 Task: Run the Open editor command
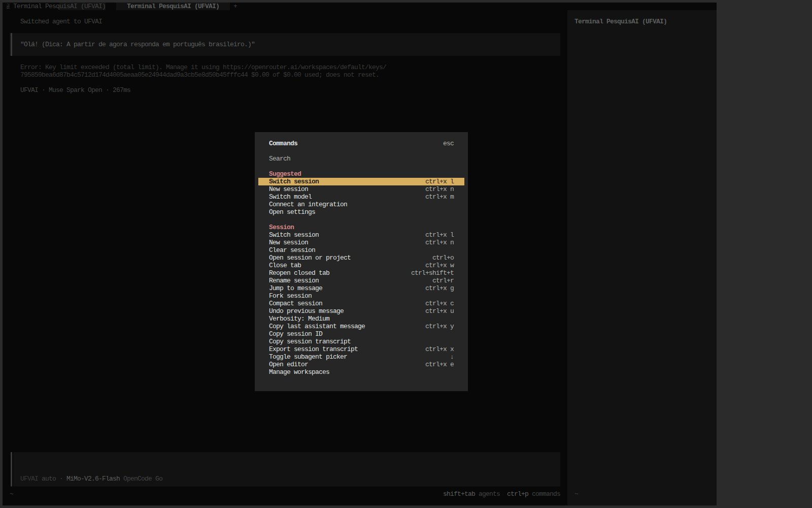(x=361, y=364)
